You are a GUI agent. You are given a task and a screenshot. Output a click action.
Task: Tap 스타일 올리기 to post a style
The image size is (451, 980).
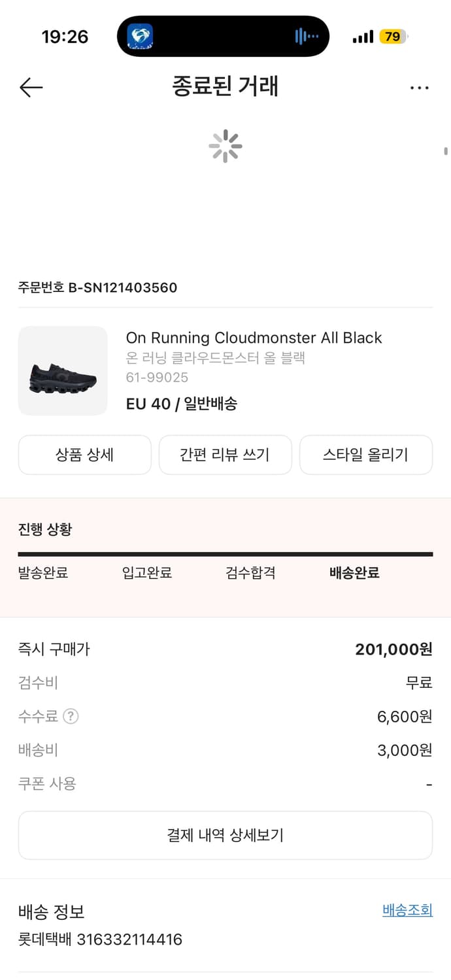tap(366, 455)
